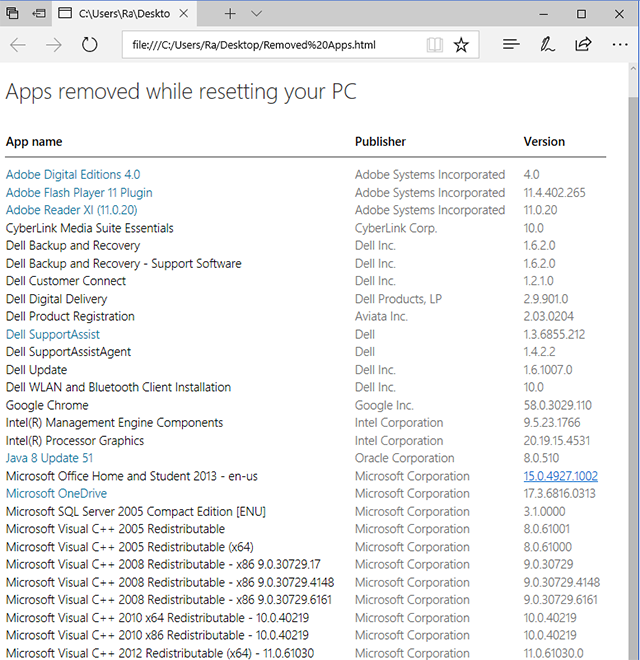
Task: Select Dell Digital Delivery text
Action: coord(56,299)
